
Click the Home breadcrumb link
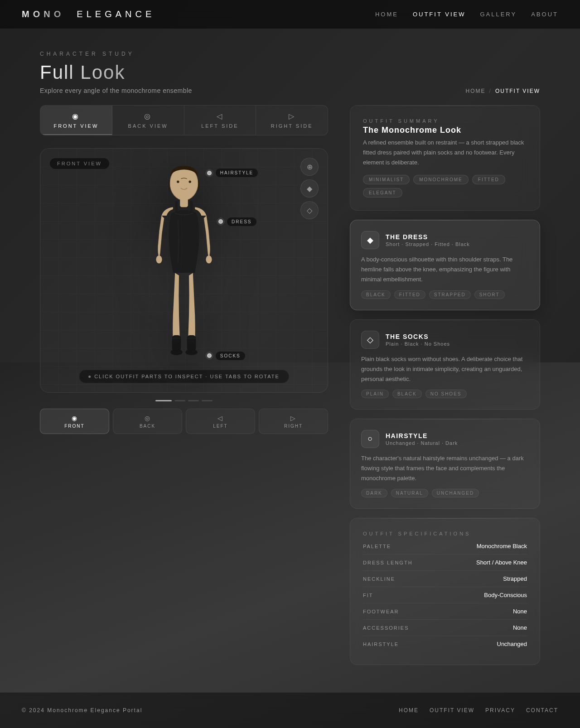click(475, 91)
